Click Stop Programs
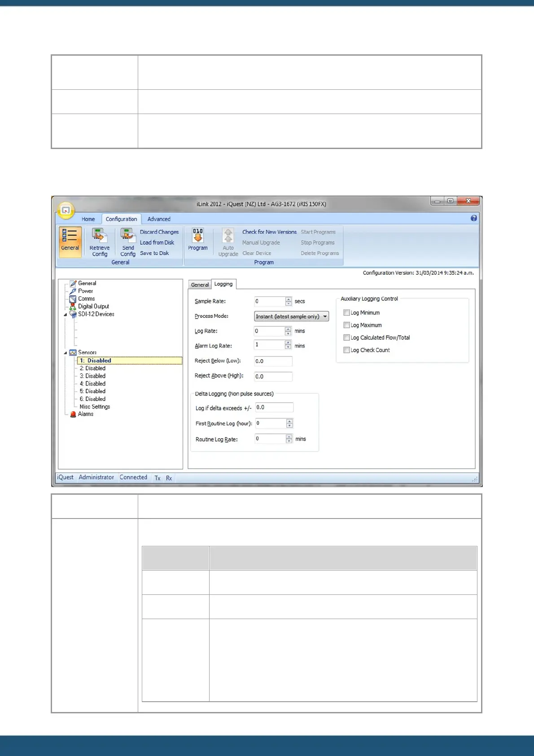The height and width of the screenshot is (756, 534). click(x=318, y=242)
